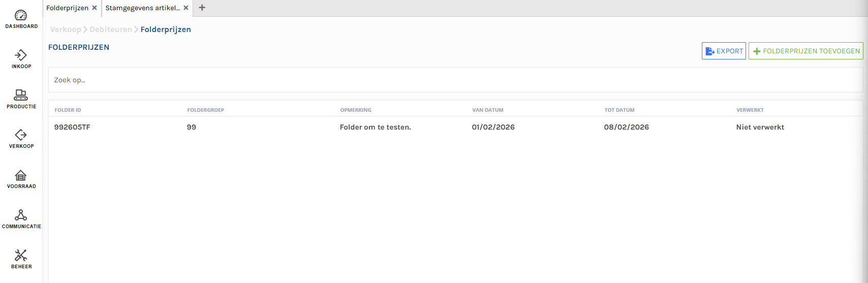Focus the 'Zoek op...' search field
The width and height of the screenshot is (868, 283).
(455, 80)
